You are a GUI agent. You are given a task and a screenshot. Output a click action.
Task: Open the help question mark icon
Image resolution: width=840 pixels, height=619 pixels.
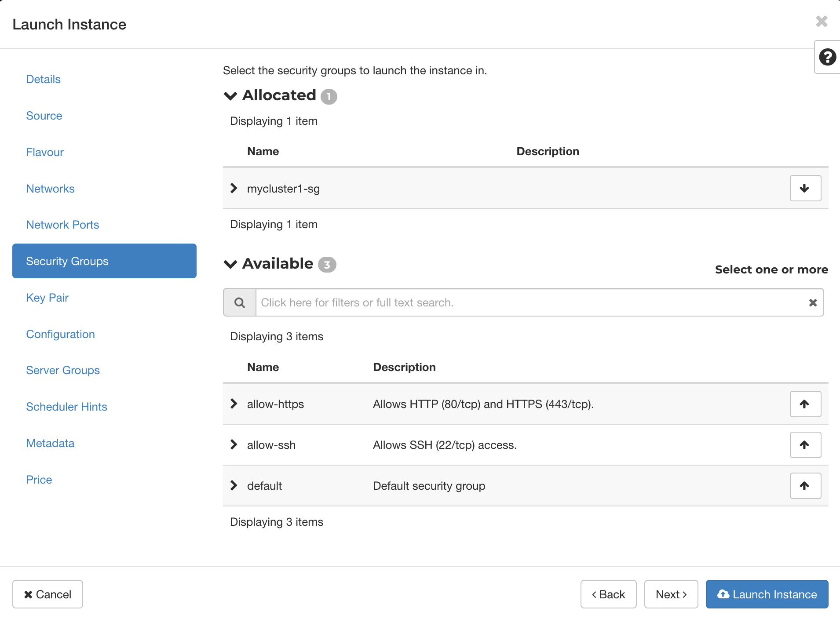click(x=827, y=57)
